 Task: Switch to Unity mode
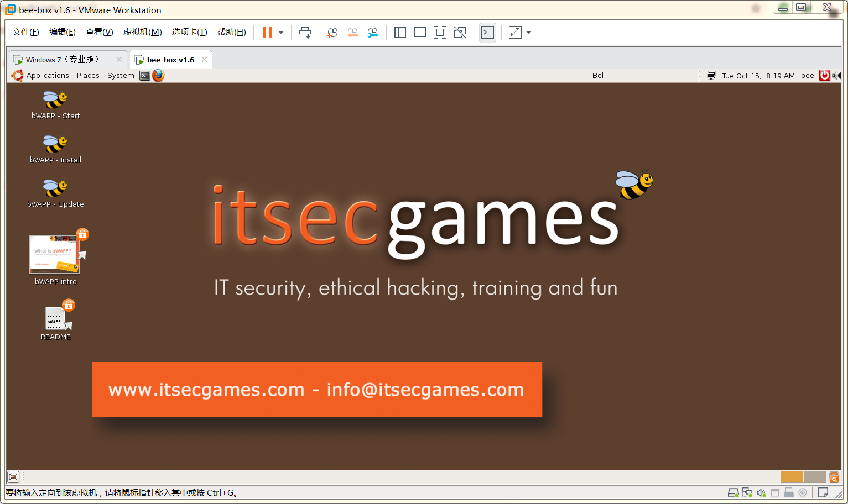pos(460,33)
